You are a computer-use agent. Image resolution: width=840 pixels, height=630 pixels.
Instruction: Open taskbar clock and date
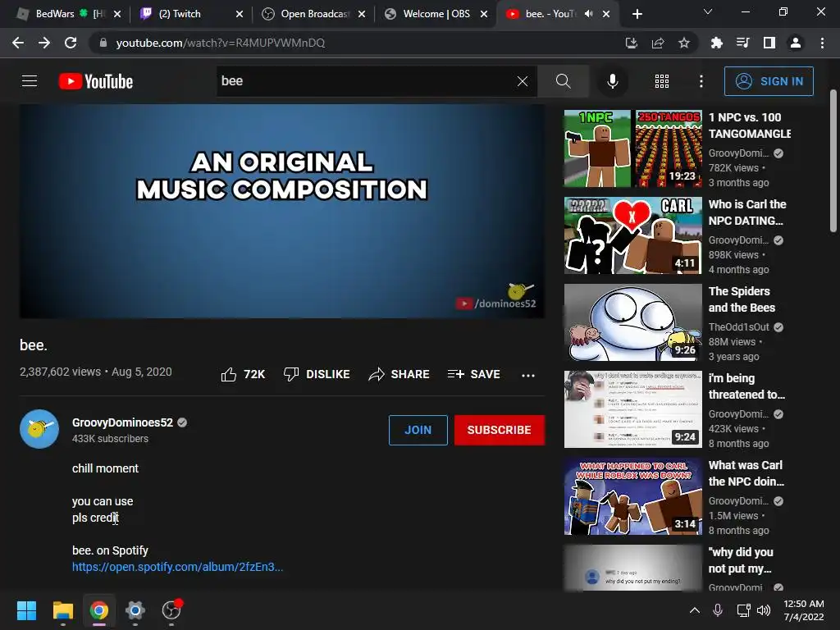point(804,610)
